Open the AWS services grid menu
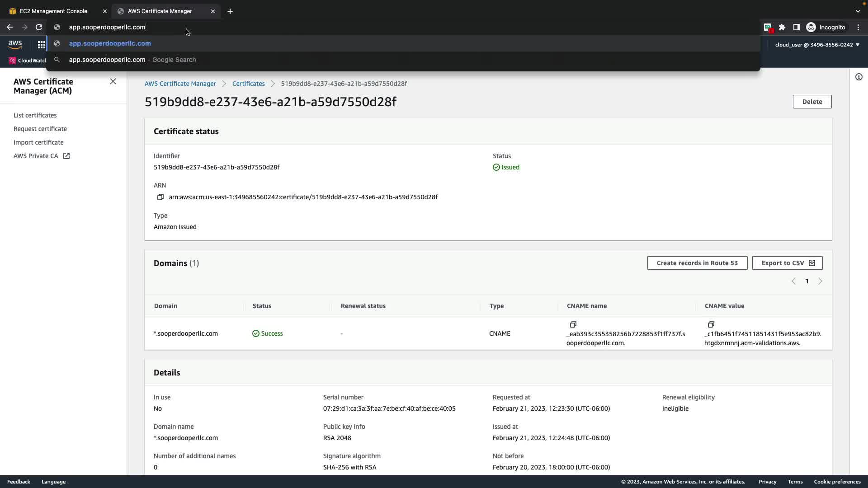The image size is (868, 488). pos(41,45)
